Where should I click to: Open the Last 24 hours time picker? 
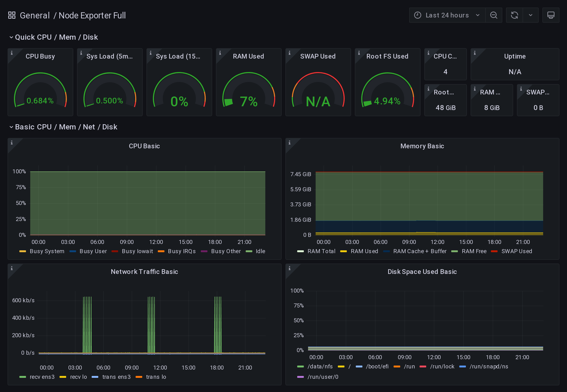click(447, 15)
